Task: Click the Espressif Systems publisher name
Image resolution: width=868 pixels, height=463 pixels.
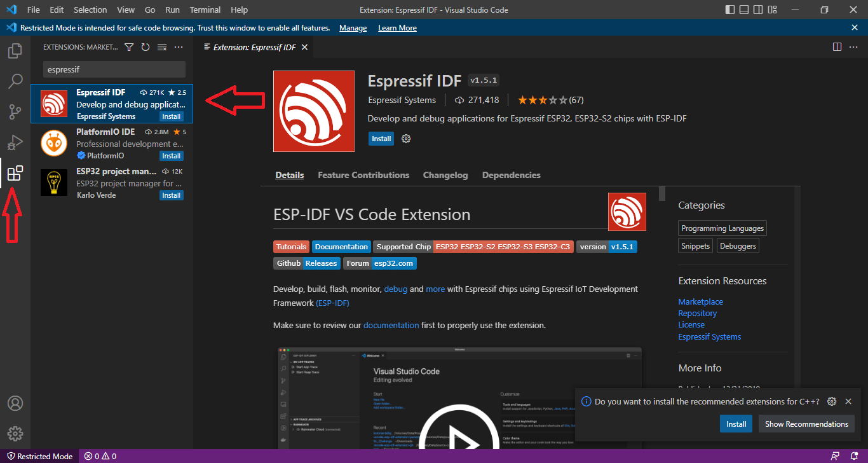Action: [402, 100]
